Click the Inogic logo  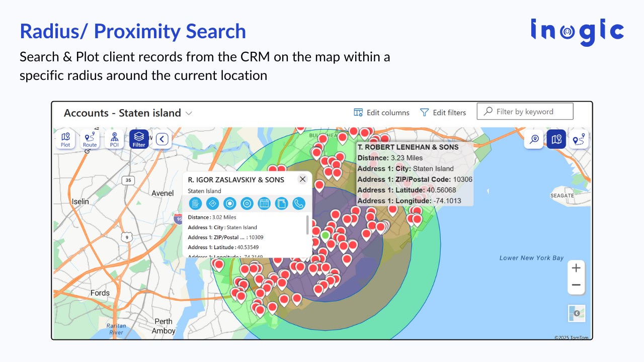[577, 32]
